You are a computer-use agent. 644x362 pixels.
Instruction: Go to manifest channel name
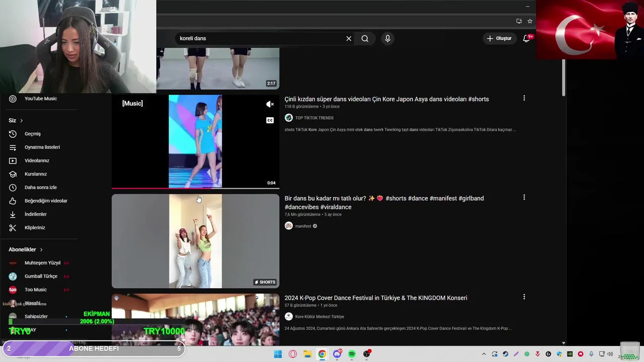pyautogui.click(x=303, y=226)
